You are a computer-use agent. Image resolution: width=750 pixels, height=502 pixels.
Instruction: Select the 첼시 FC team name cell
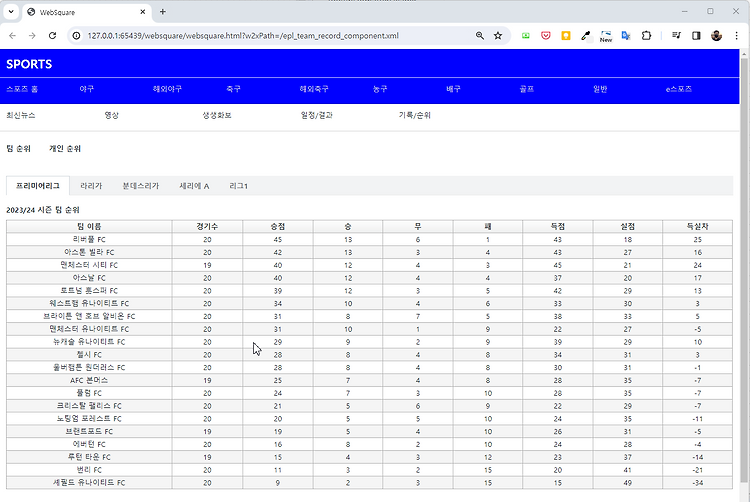click(89, 355)
